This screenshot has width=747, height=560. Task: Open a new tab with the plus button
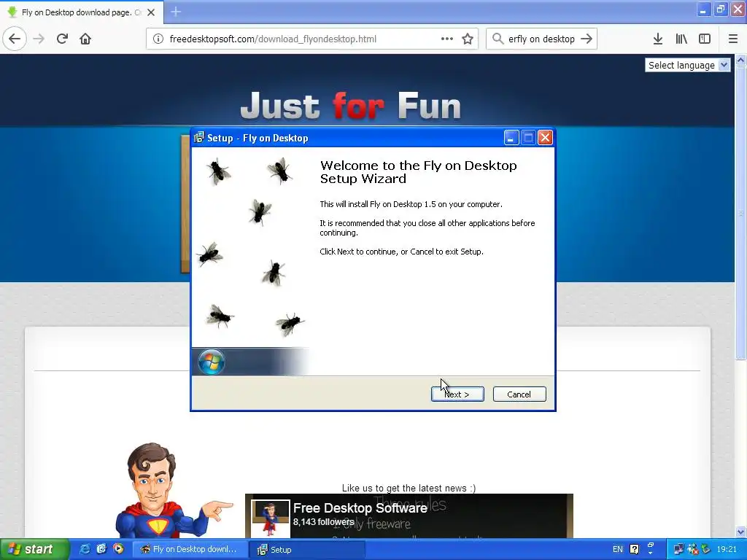[176, 12]
